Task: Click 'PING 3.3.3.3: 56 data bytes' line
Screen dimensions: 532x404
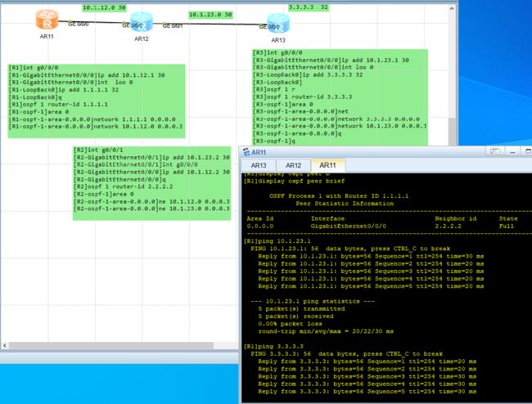Action: tap(347, 354)
